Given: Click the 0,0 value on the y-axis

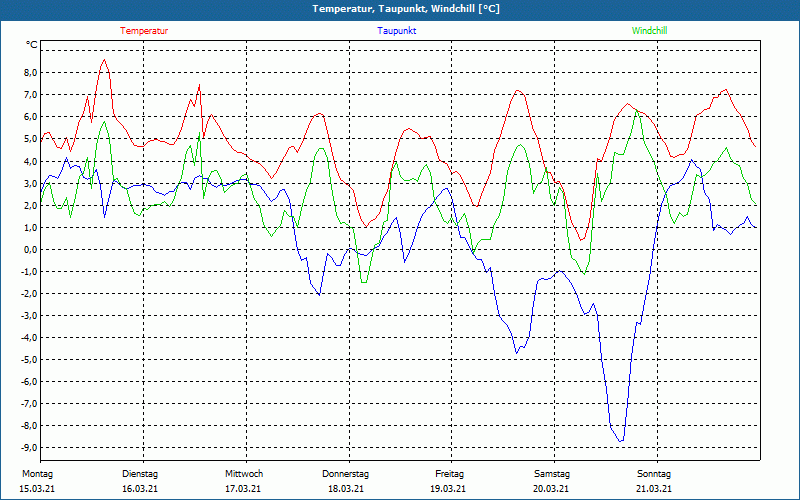Looking at the screenshot, I should coord(31,249).
